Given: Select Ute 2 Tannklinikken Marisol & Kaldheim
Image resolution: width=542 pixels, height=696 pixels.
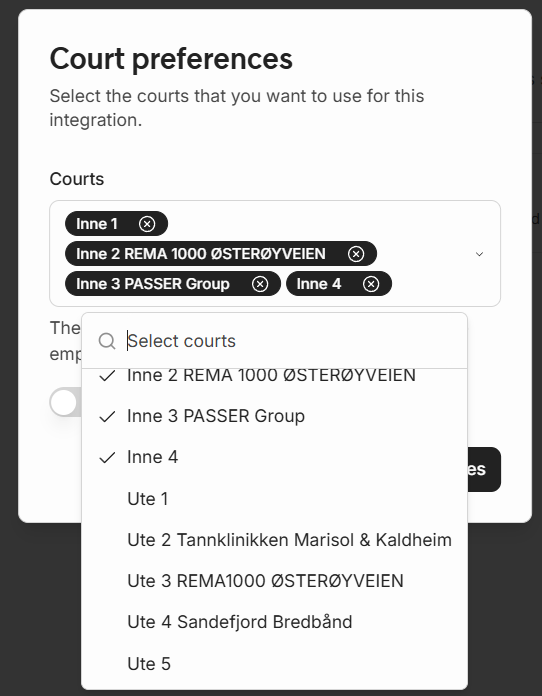Looking at the screenshot, I should 274,540.
